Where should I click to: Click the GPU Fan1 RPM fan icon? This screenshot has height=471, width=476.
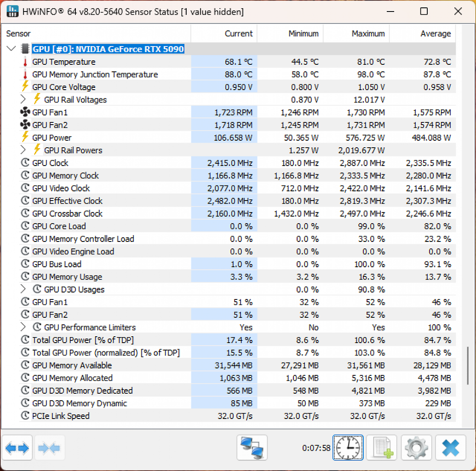pyautogui.click(x=25, y=112)
